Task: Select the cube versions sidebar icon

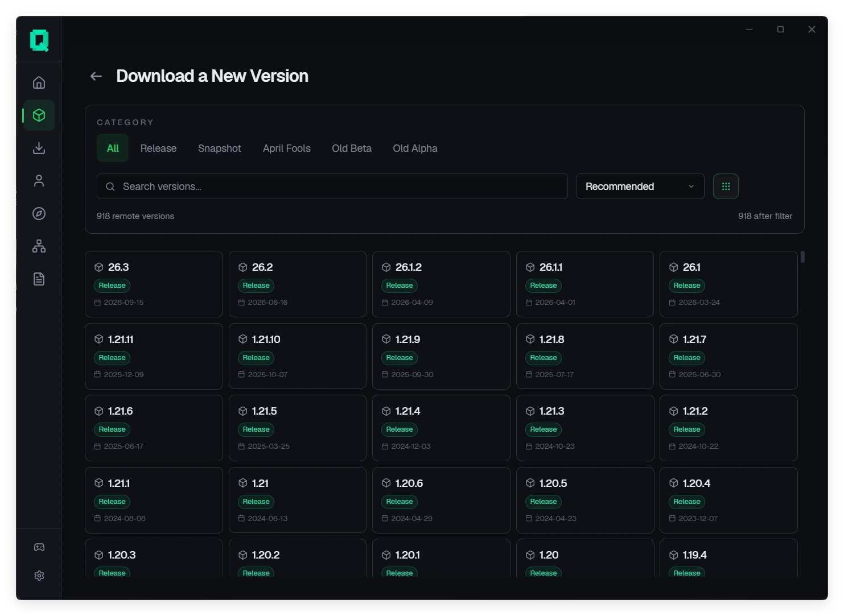Action: pyautogui.click(x=39, y=115)
